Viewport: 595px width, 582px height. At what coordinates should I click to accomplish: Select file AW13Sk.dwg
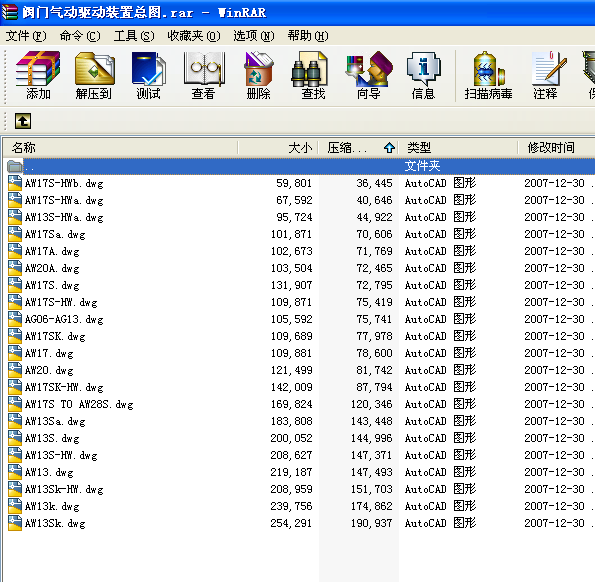(55, 524)
